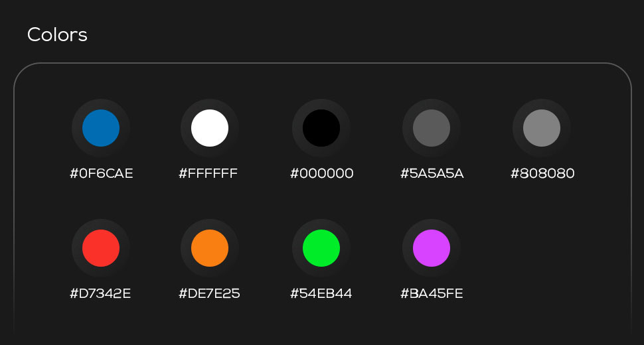This screenshot has width=644, height=345.
Task: Click the Colors section heading
Action: [57, 35]
